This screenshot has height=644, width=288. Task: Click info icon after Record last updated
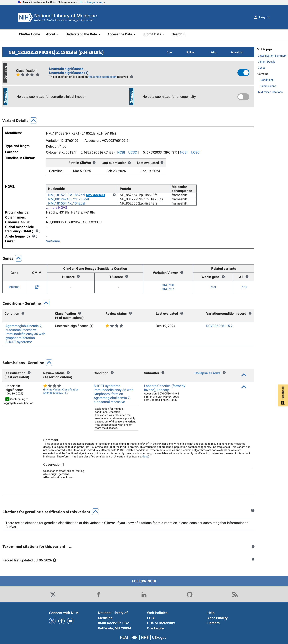(x=54, y=560)
